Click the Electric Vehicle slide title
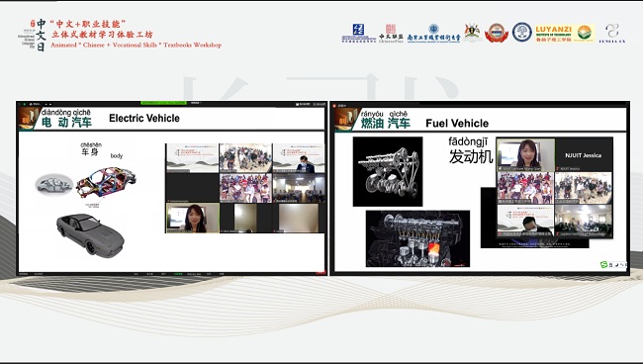Viewport: 643px width, 364px height. point(144,118)
